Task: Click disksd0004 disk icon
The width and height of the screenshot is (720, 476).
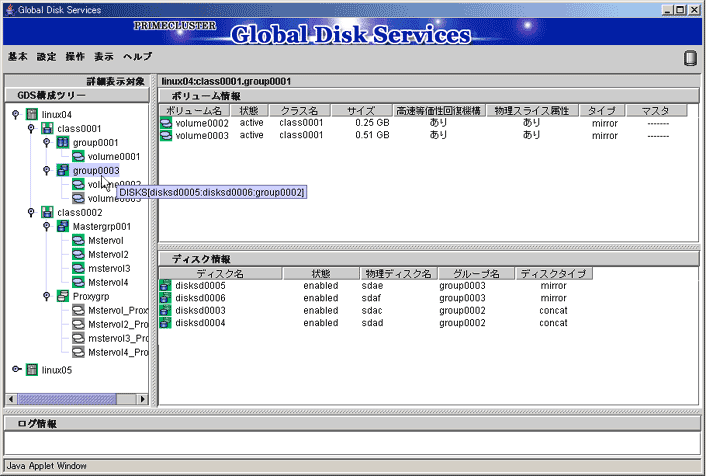Action: point(165,323)
